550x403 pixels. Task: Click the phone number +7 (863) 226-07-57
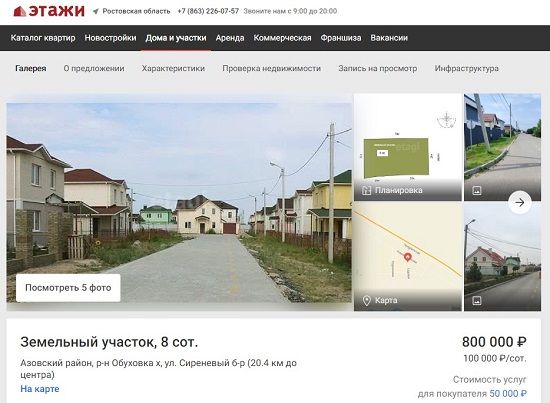tap(208, 11)
